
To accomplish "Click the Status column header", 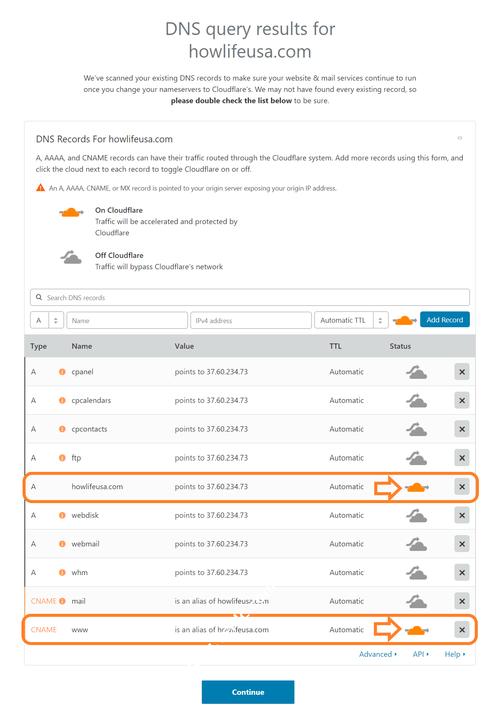I will (x=400, y=346).
